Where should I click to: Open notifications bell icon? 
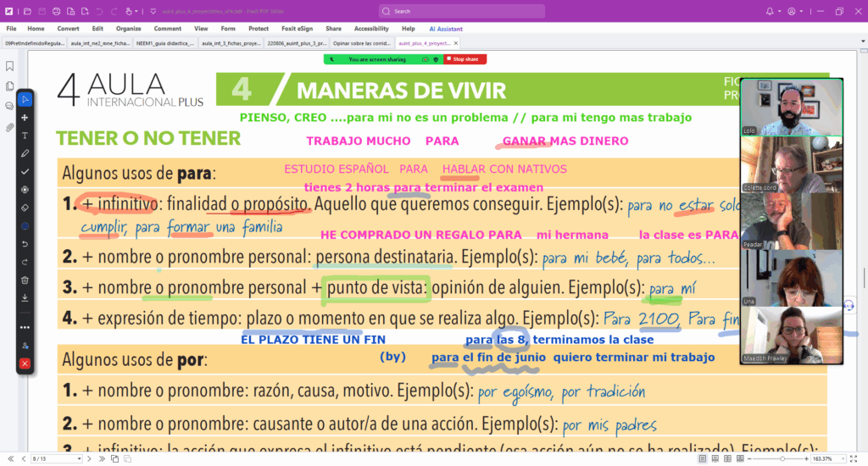tap(770, 11)
